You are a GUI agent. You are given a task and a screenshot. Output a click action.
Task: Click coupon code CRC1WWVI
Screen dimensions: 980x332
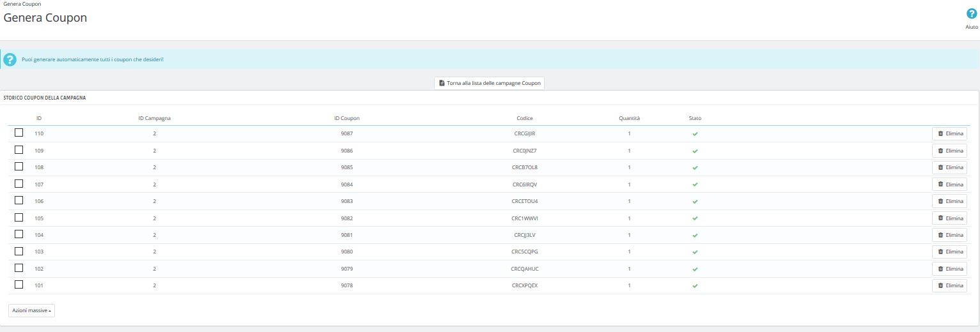525,218
